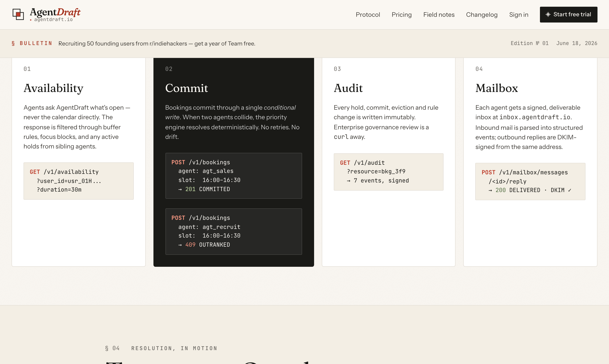Open the Protocol nav item

[368, 15]
